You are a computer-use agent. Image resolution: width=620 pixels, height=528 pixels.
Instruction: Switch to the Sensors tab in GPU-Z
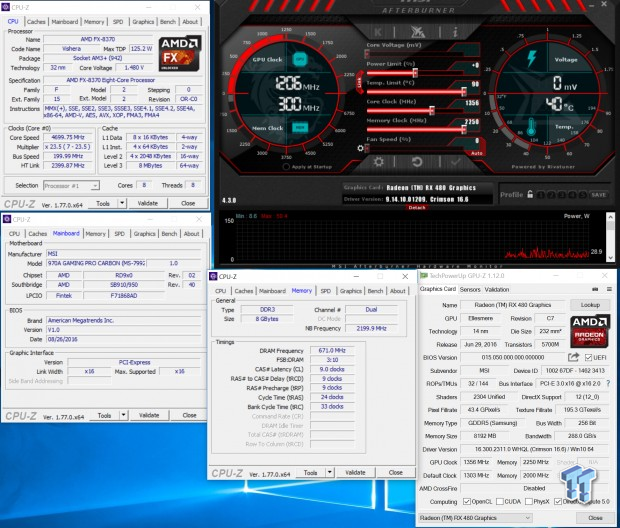(470, 290)
